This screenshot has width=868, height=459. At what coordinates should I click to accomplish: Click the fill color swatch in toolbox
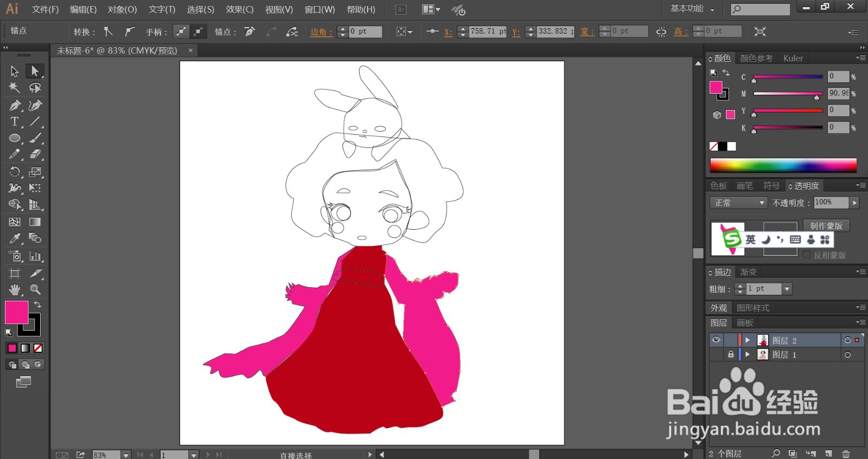tap(16, 313)
